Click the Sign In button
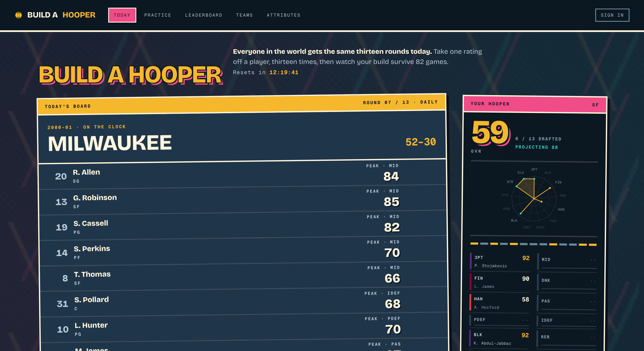Viewport: 644px width, 351px height. point(612,15)
